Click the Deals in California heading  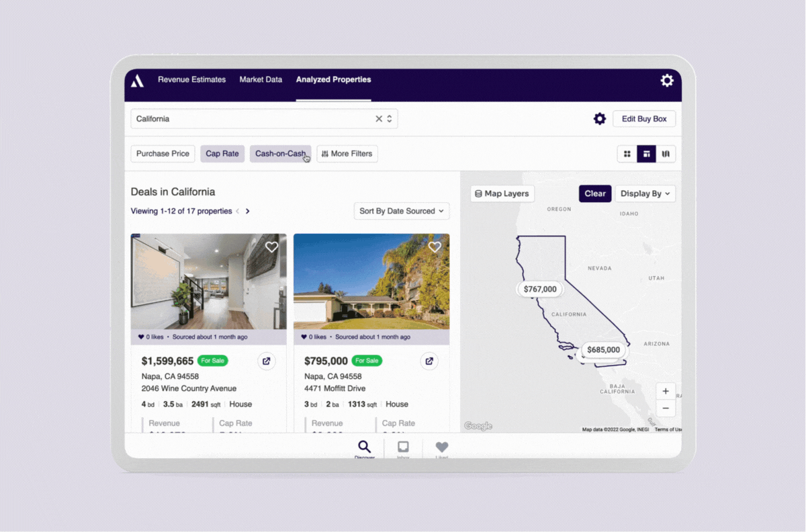pos(173,191)
